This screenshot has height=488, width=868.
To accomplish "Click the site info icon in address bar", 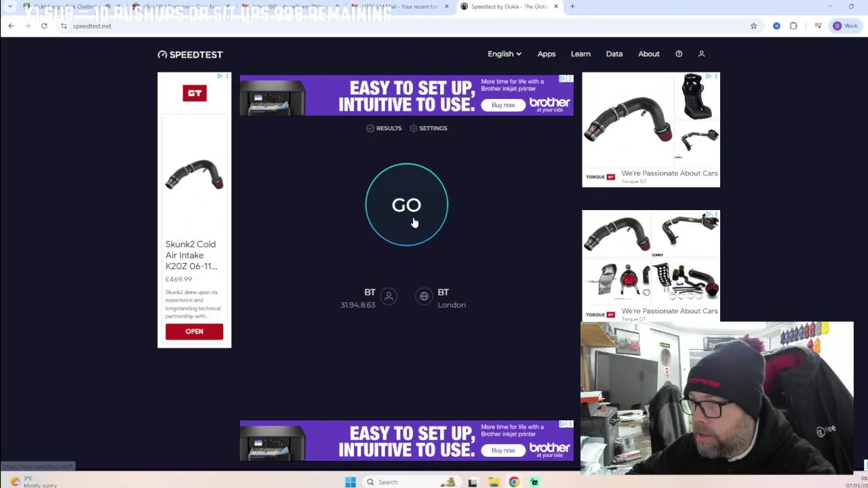I will pyautogui.click(x=64, y=26).
